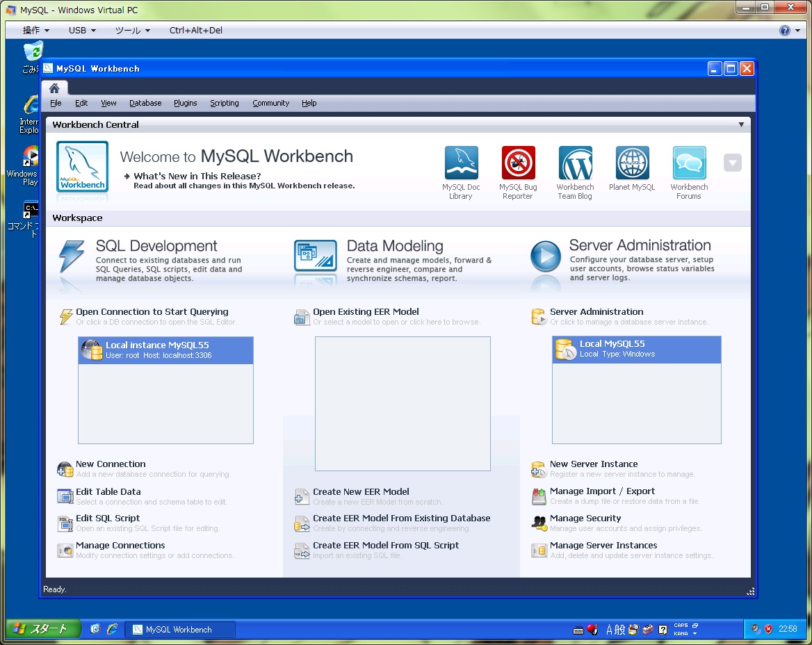
Task: Click the Manage Security link
Action: [585, 519]
